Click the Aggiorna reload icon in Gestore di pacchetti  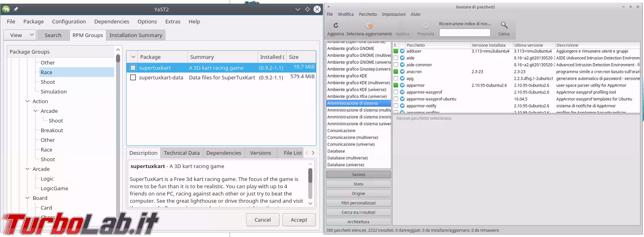pos(335,25)
